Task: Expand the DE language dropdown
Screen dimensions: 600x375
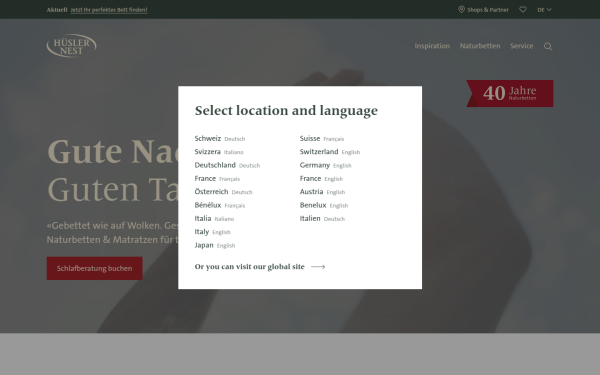Action: (544, 10)
